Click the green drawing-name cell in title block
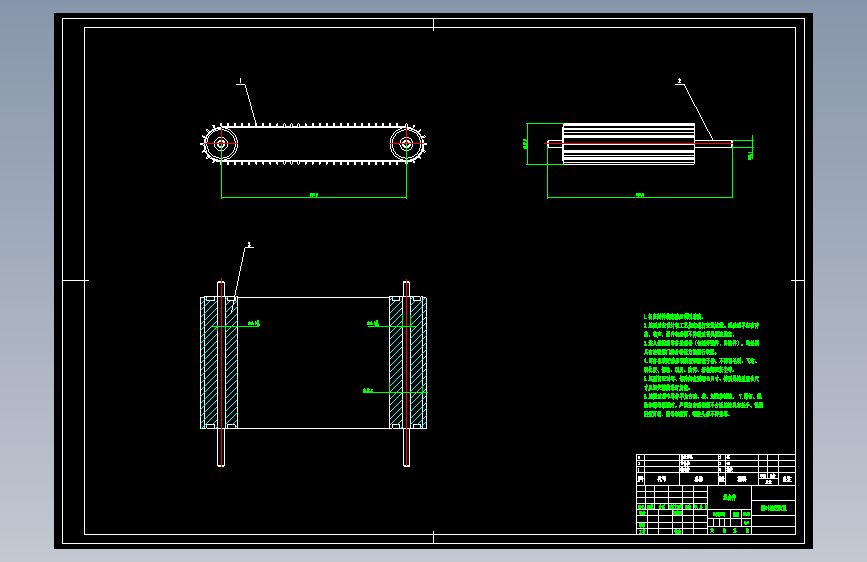The width and height of the screenshot is (867, 562). click(x=730, y=497)
